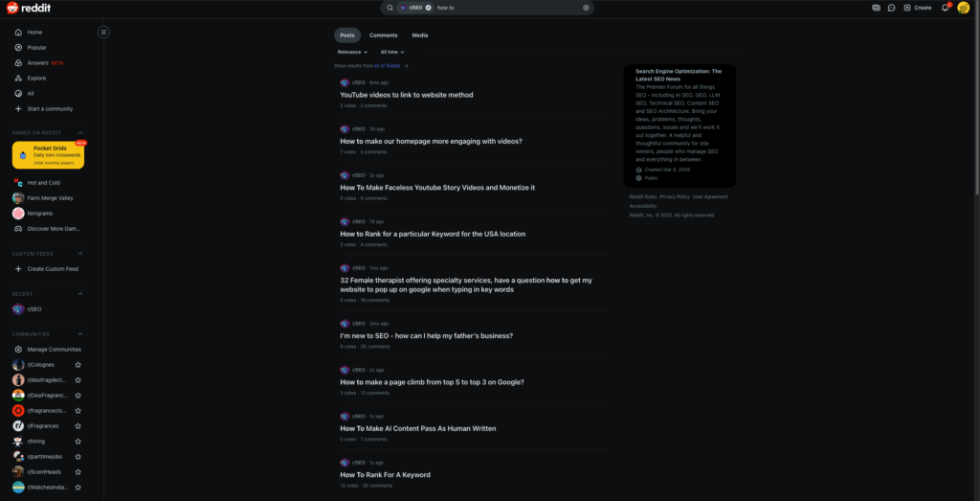The height and width of the screenshot is (501, 980).
Task: Open 'I'm new to SEO' post
Action: 426,336
